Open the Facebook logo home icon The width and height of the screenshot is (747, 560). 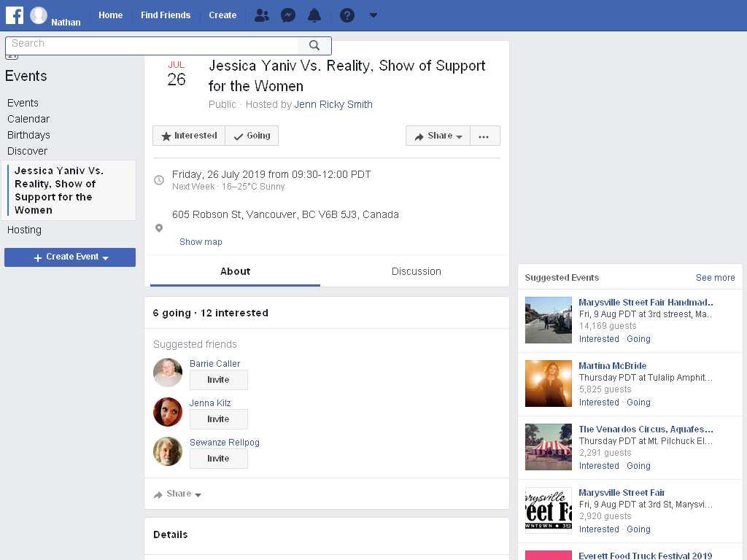pos(15,15)
